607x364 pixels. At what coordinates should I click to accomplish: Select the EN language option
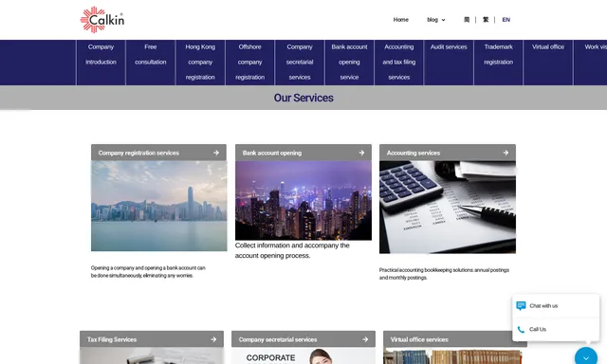(x=506, y=20)
